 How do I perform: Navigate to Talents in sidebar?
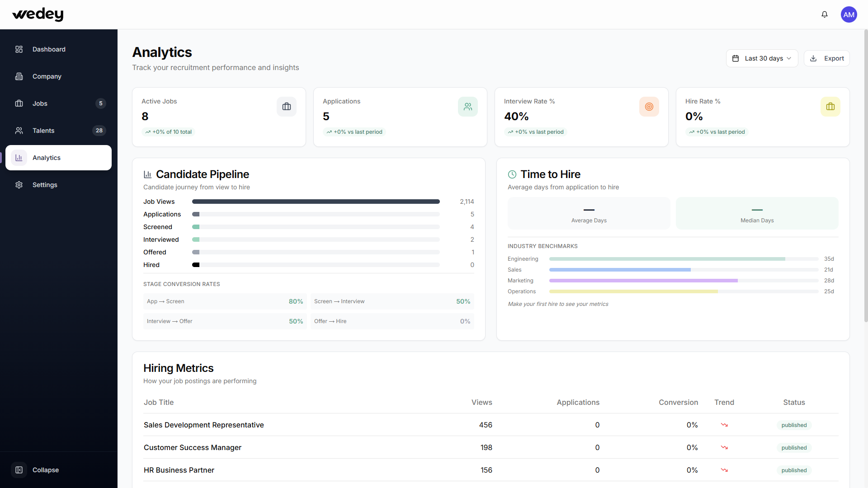[x=43, y=131]
